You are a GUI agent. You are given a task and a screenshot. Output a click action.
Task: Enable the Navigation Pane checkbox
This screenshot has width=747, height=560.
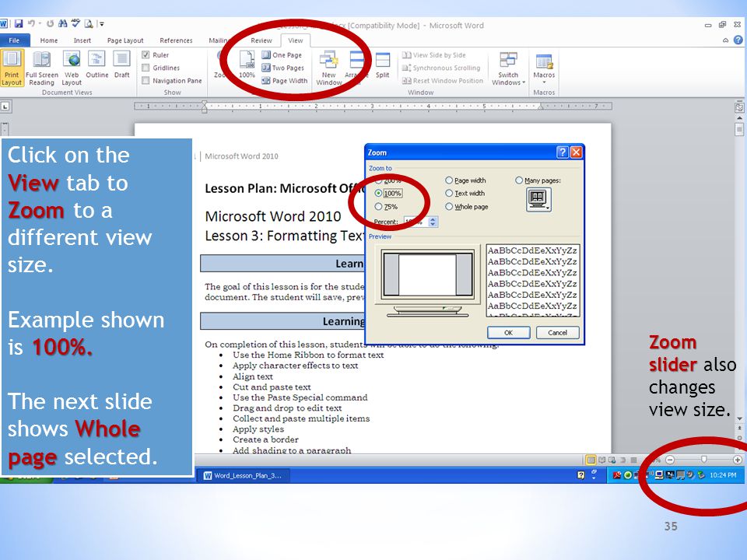tap(146, 80)
